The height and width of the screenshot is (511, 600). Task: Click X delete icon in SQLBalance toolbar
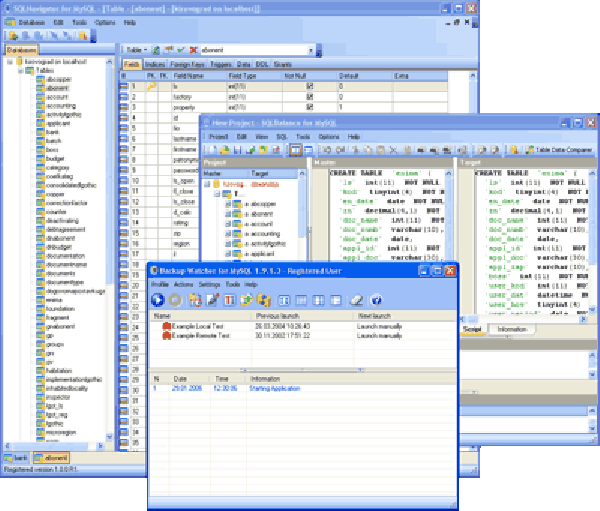tap(393, 150)
